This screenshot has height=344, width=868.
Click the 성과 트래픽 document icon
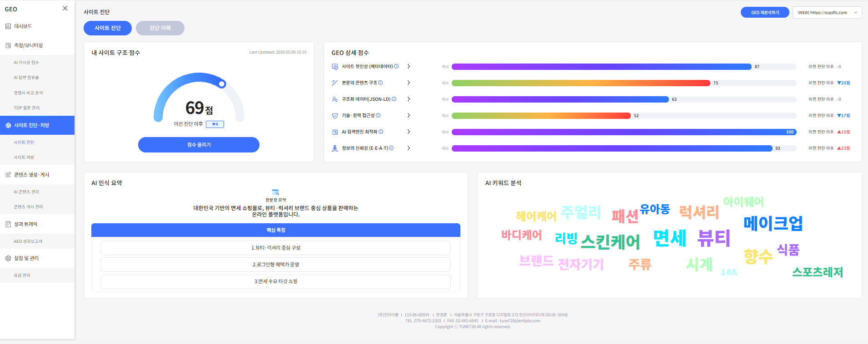8,224
